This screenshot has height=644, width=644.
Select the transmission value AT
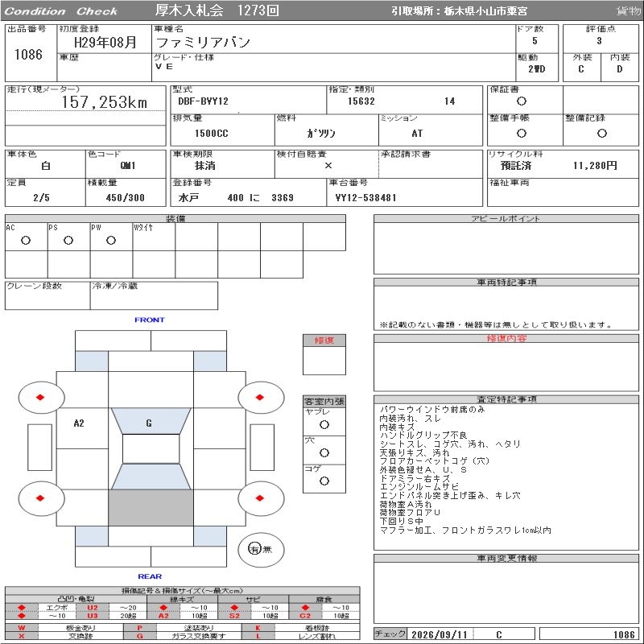pyautogui.click(x=417, y=134)
